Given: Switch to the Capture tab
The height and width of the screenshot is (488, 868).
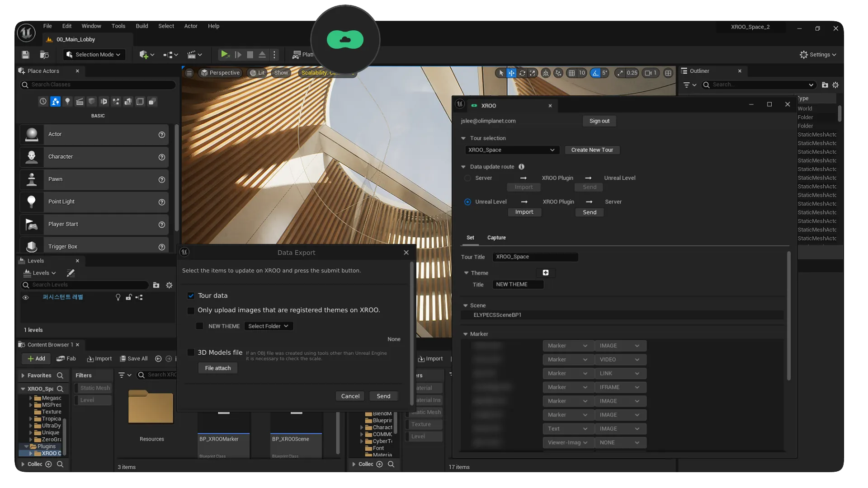Looking at the screenshot, I should (496, 238).
